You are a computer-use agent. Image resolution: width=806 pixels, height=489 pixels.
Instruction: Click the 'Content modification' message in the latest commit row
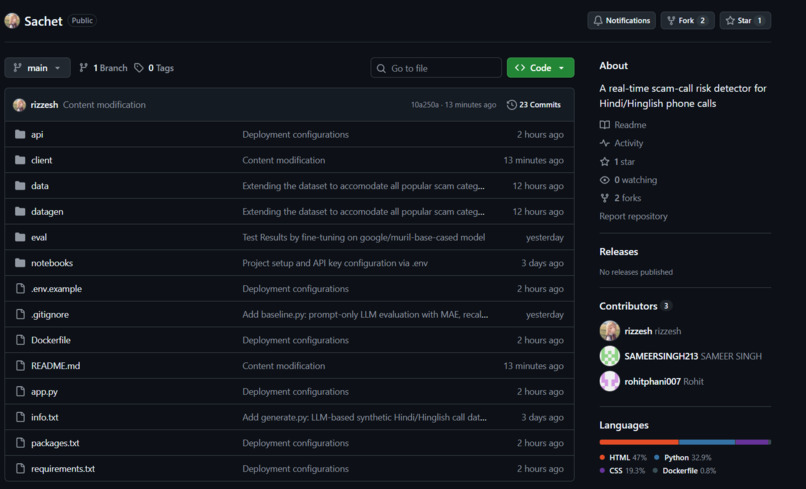[104, 105]
